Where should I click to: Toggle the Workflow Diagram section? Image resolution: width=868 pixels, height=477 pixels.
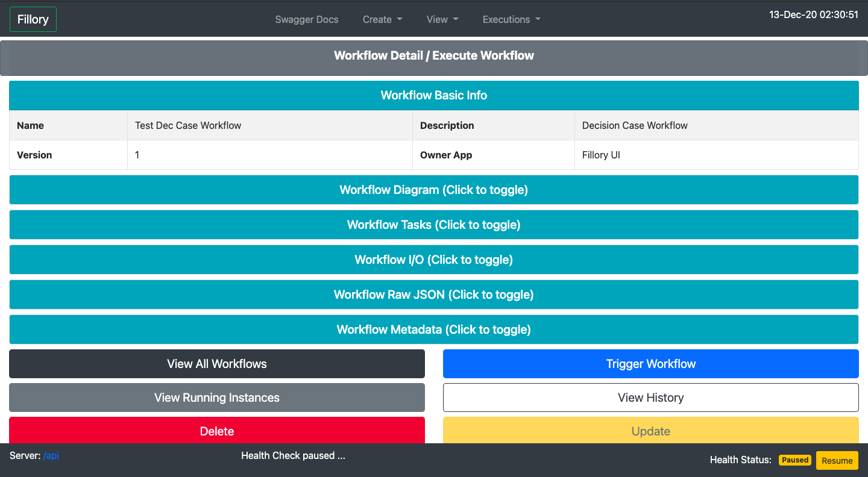tap(433, 189)
